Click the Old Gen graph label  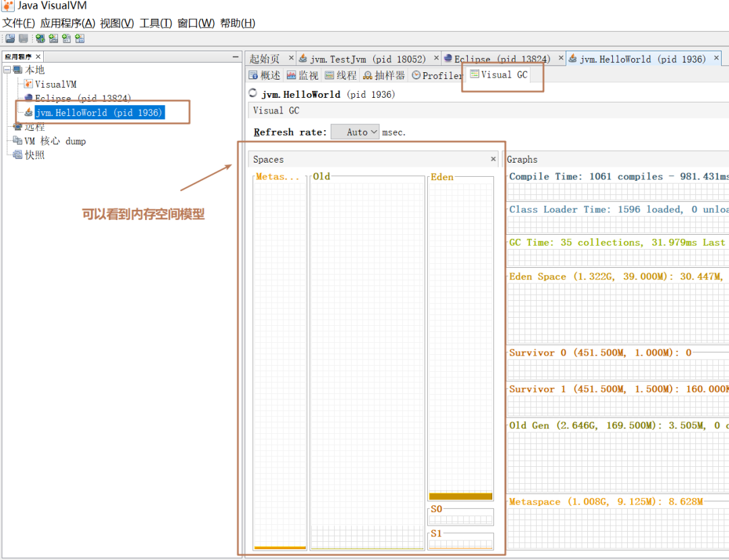(619, 425)
